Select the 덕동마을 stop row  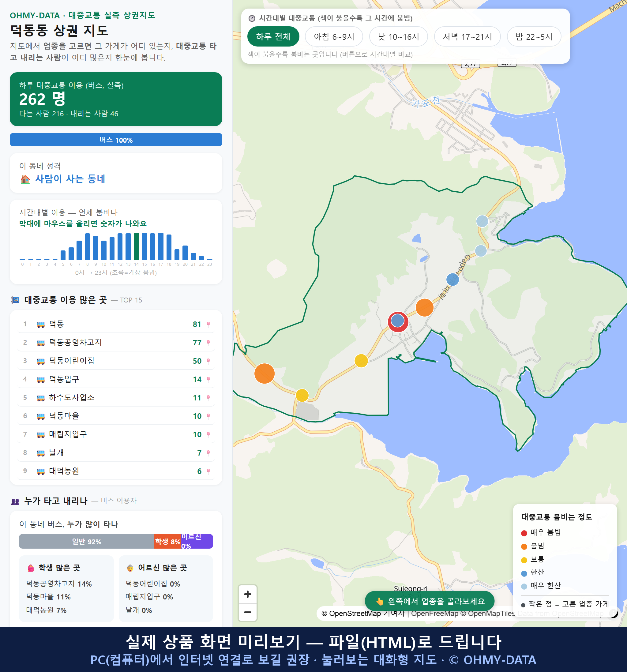tap(116, 416)
